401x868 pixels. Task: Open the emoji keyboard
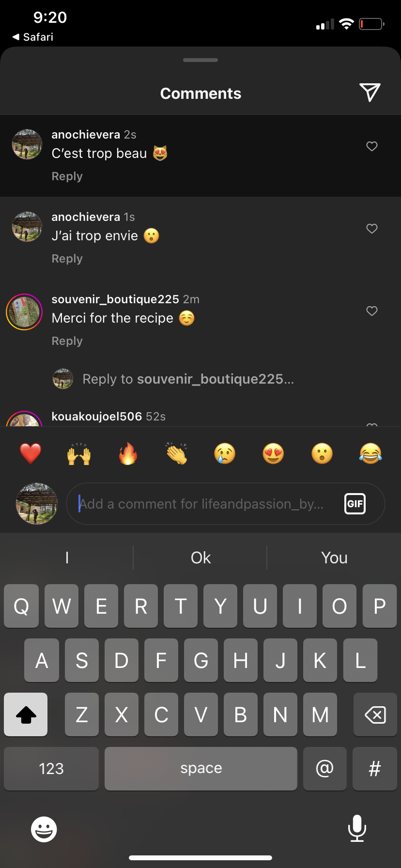pyautogui.click(x=44, y=829)
